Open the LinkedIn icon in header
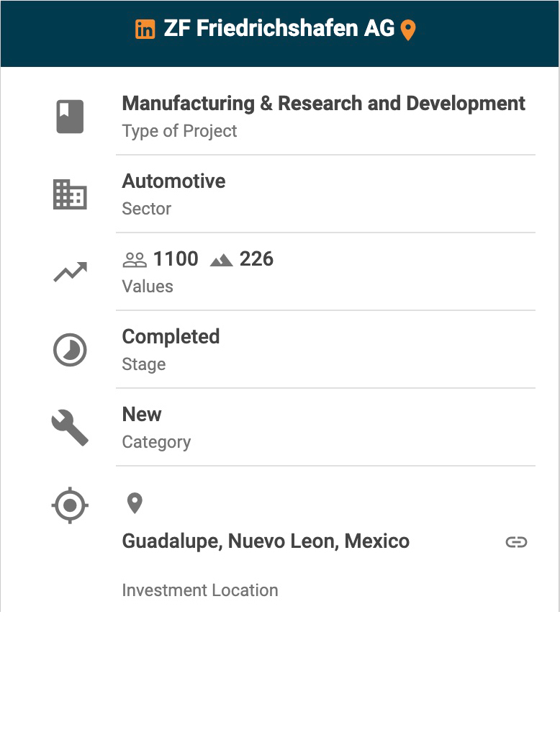The width and height of the screenshot is (560, 730). pos(145,30)
